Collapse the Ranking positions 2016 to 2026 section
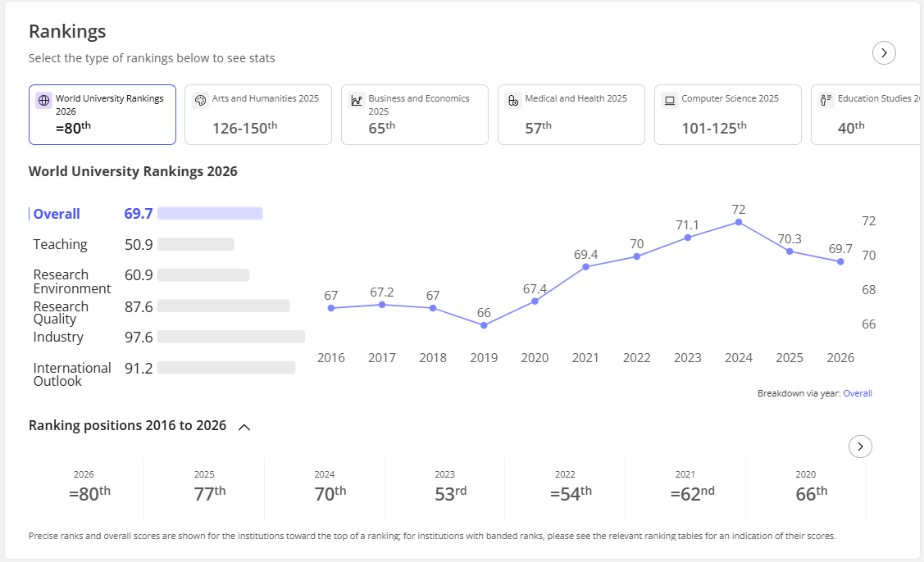Image resolution: width=924 pixels, height=562 pixels. (244, 427)
